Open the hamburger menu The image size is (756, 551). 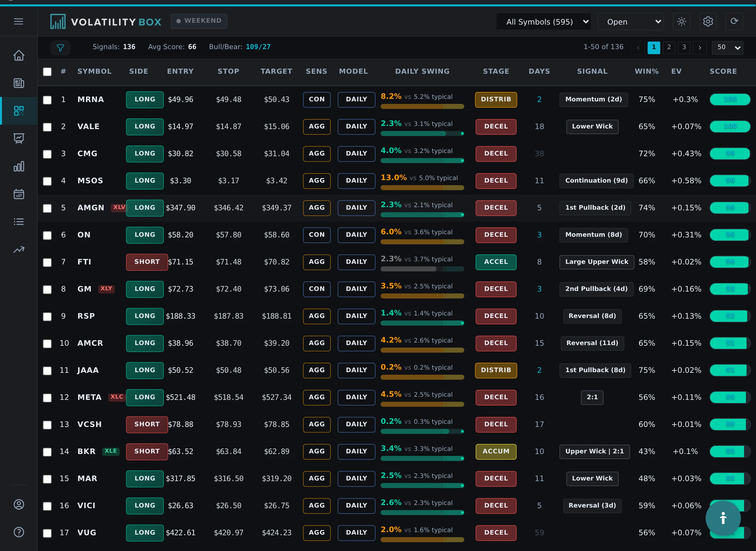click(x=19, y=21)
